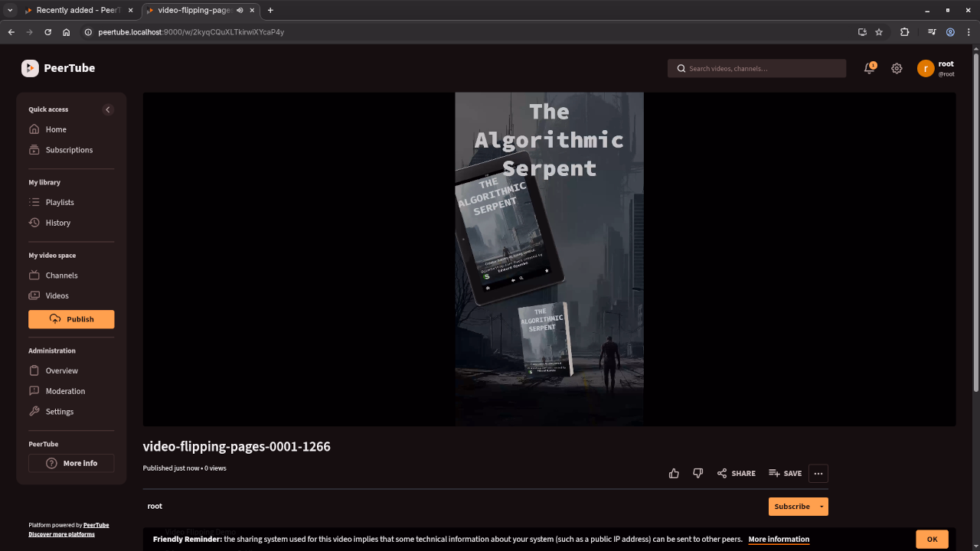The width and height of the screenshot is (980, 551).
Task: Click the browser home icon
Action: point(67,32)
